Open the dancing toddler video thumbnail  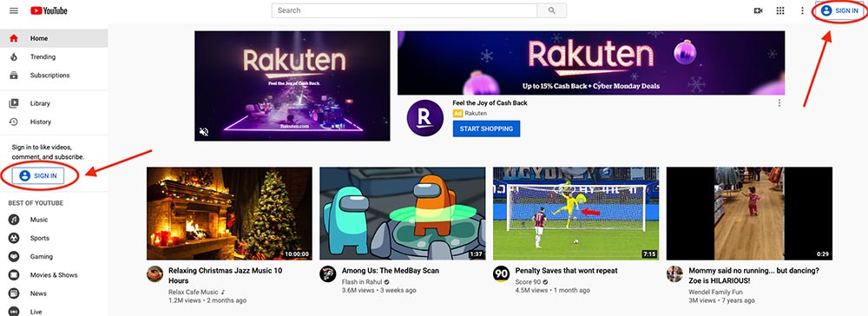749,214
